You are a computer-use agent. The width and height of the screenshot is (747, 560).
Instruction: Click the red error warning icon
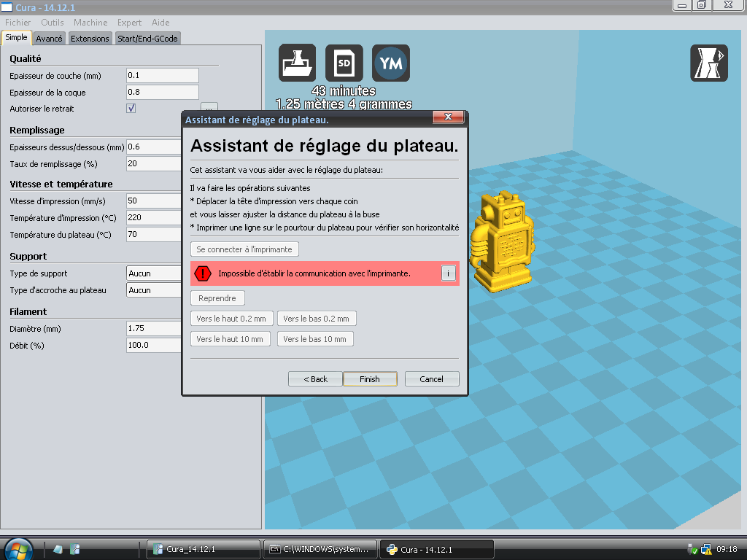(203, 273)
